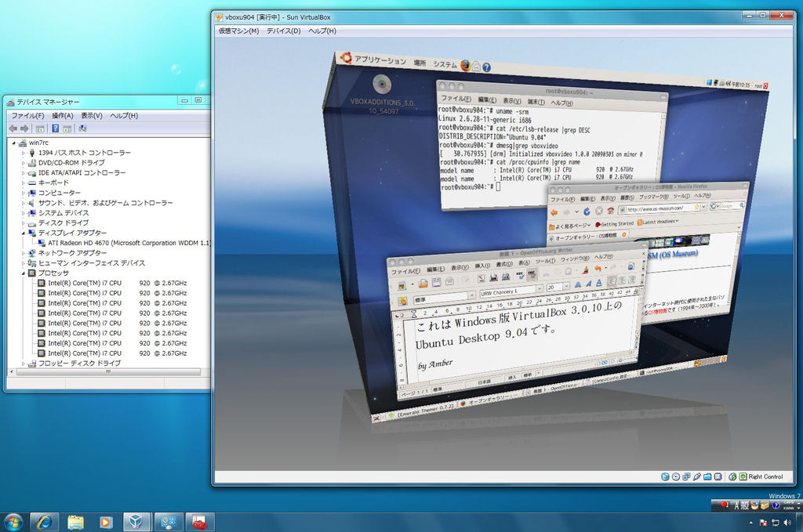Image resolution: width=803 pixels, height=532 pixels.
Task: Expand the ネットワーク アダプター node
Action: [x=23, y=253]
